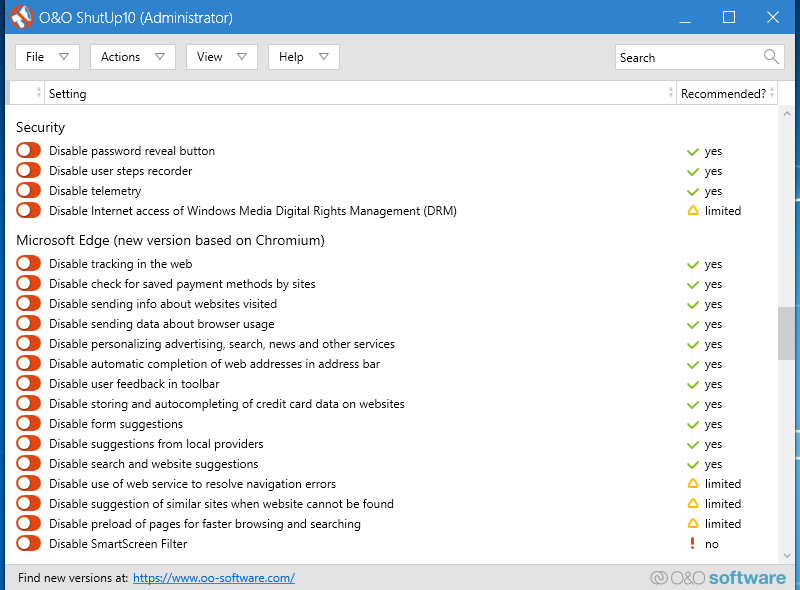
Task: Click 'limited' label for DRM setting
Action: coord(723,211)
